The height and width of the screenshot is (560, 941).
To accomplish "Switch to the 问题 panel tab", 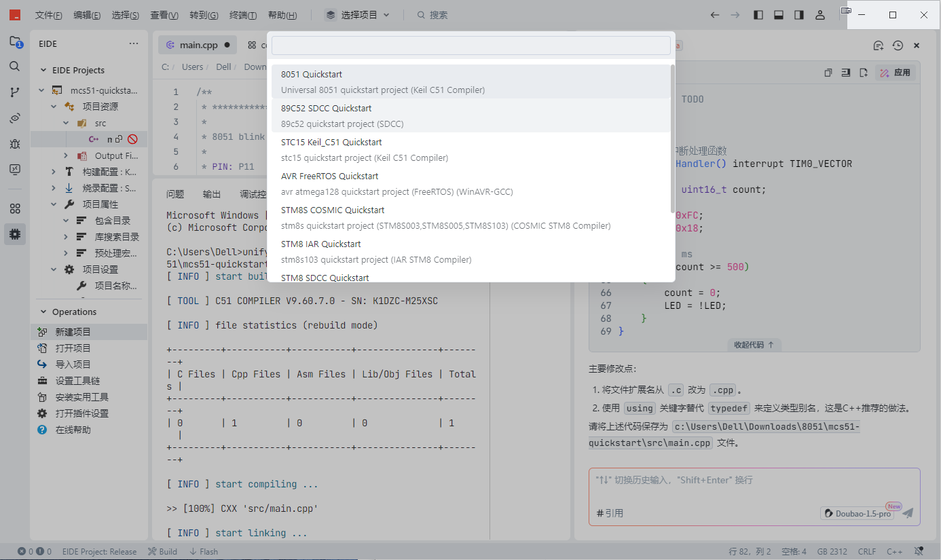I will [x=175, y=194].
